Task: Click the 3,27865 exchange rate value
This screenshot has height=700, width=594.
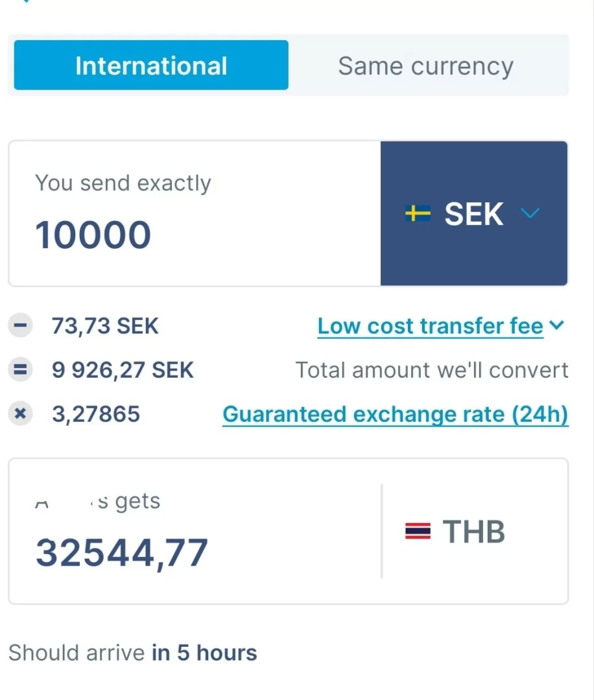Action: (x=96, y=414)
